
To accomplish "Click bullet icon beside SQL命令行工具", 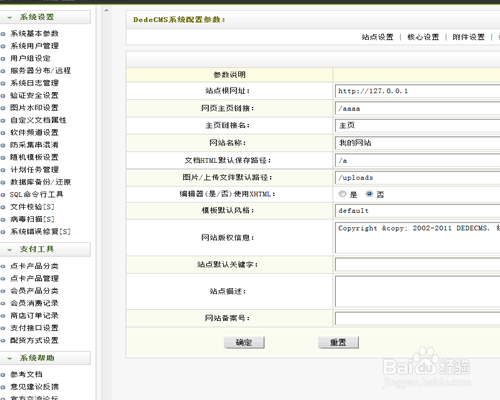I will pos(3,195).
